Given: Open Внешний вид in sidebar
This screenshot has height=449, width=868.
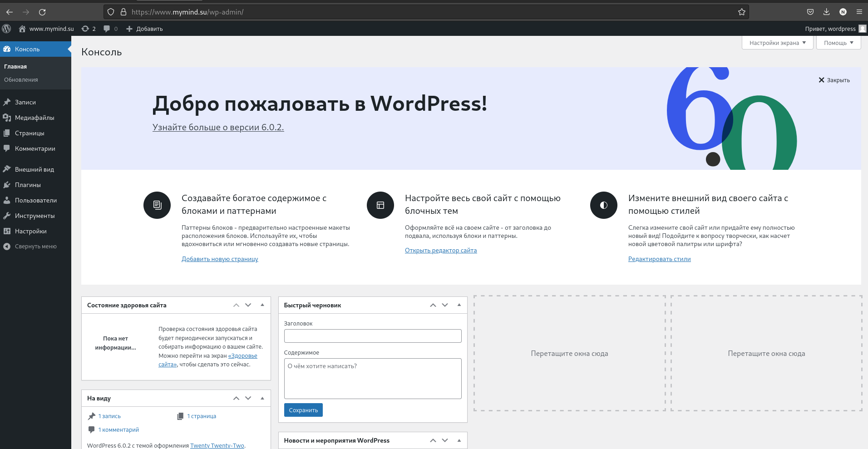Looking at the screenshot, I should click(35, 169).
